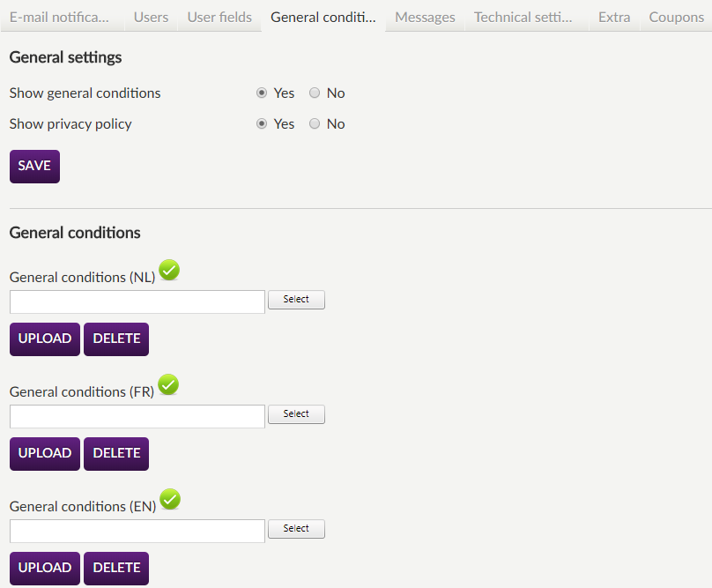Select Yes for Show general conditions
The image size is (712, 588).
(262, 93)
